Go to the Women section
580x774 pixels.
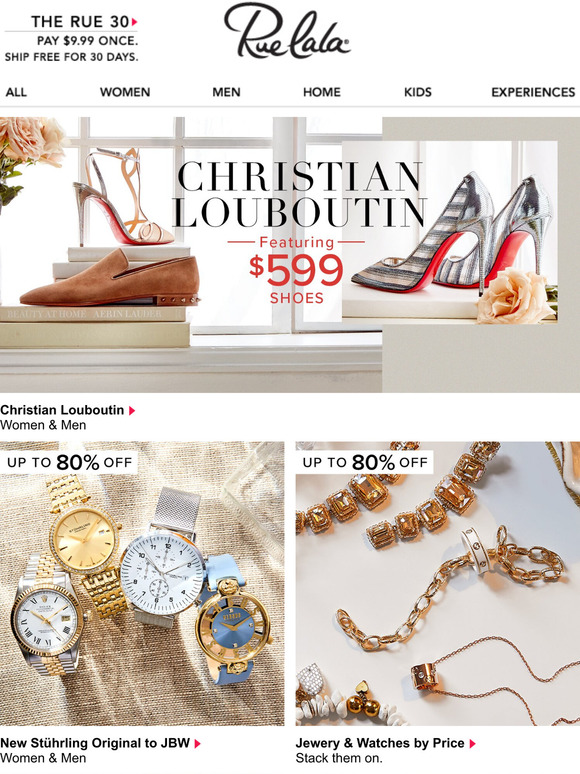pyautogui.click(x=125, y=92)
